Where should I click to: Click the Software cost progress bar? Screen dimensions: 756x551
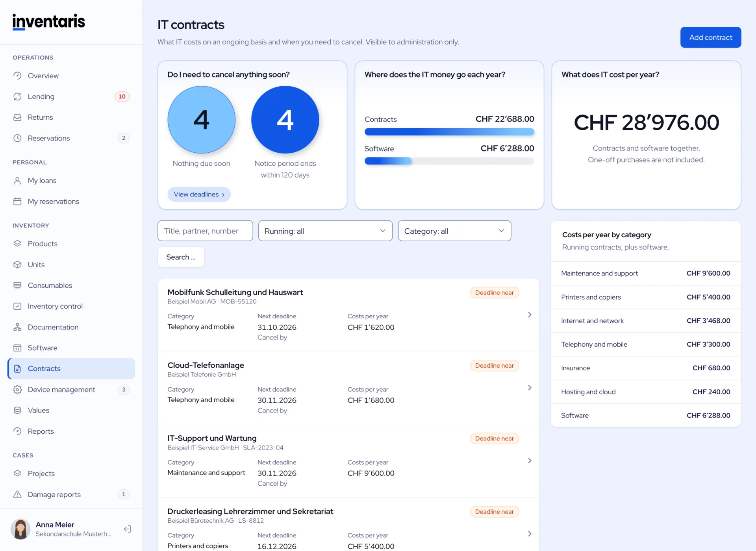[x=449, y=161]
